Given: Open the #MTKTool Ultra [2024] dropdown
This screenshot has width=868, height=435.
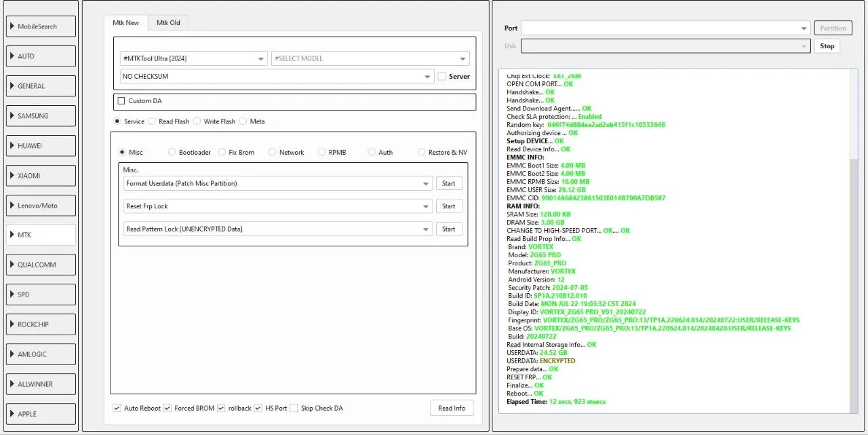Looking at the screenshot, I should [194, 58].
